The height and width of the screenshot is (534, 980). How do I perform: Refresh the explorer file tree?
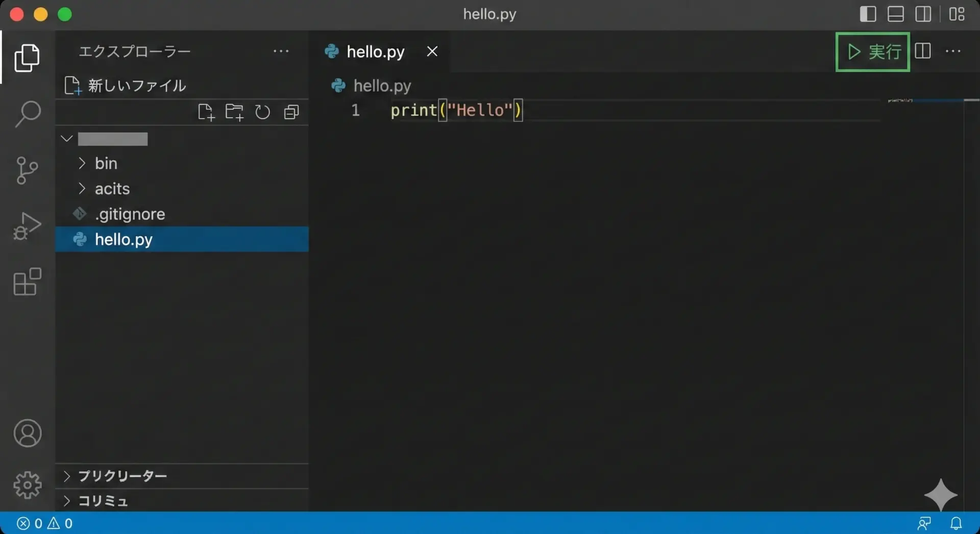click(x=262, y=112)
